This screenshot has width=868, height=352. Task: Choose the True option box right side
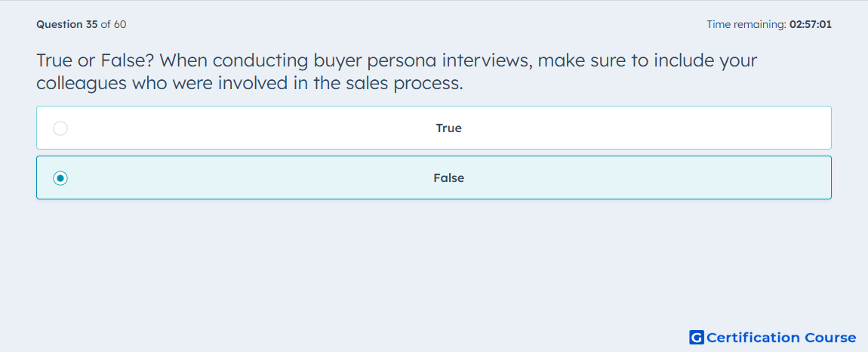pos(719,128)
